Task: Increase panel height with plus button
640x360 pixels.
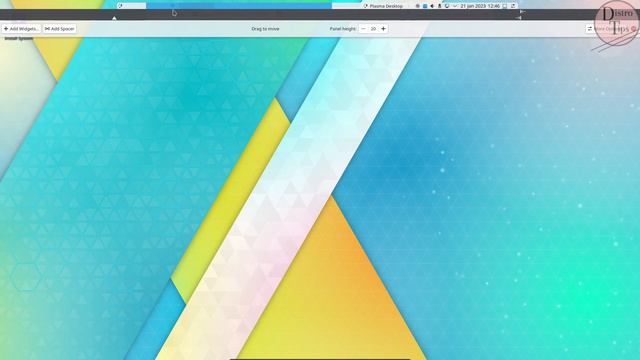Action: (383, 29)
